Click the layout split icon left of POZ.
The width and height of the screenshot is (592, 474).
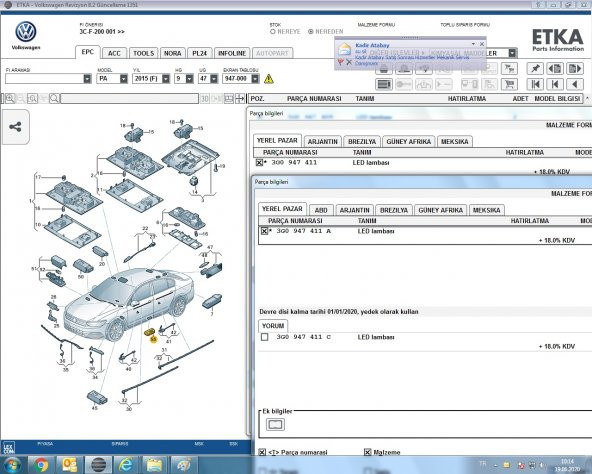pyautogui.click(x=228, y=99)
